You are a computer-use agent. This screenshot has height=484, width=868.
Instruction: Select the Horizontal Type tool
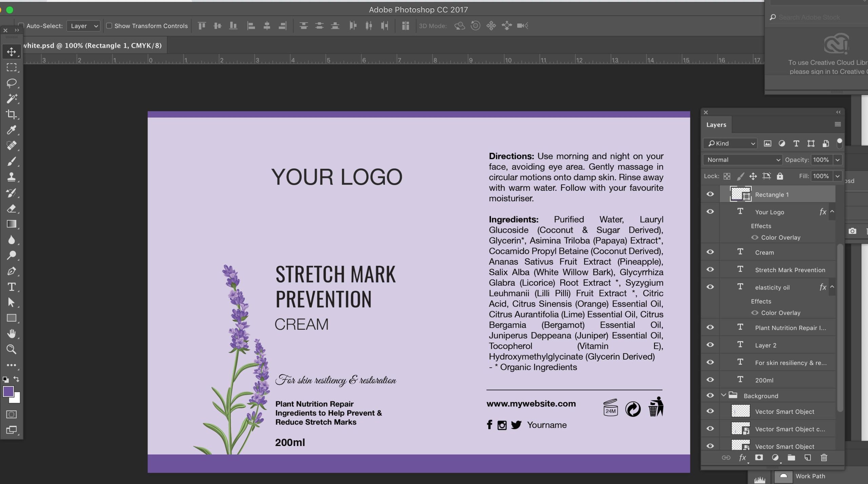(12, 287)
